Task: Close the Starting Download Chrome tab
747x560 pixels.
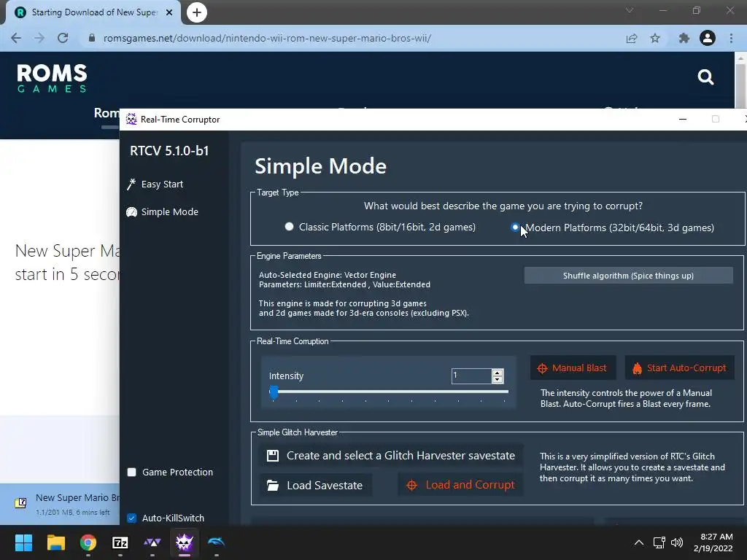Action: (169, 12)
